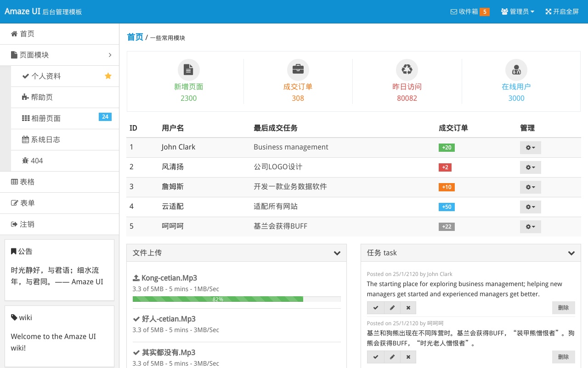
Task: Click the 开启全屏 fullscreen icon
Action: [548, 11]
